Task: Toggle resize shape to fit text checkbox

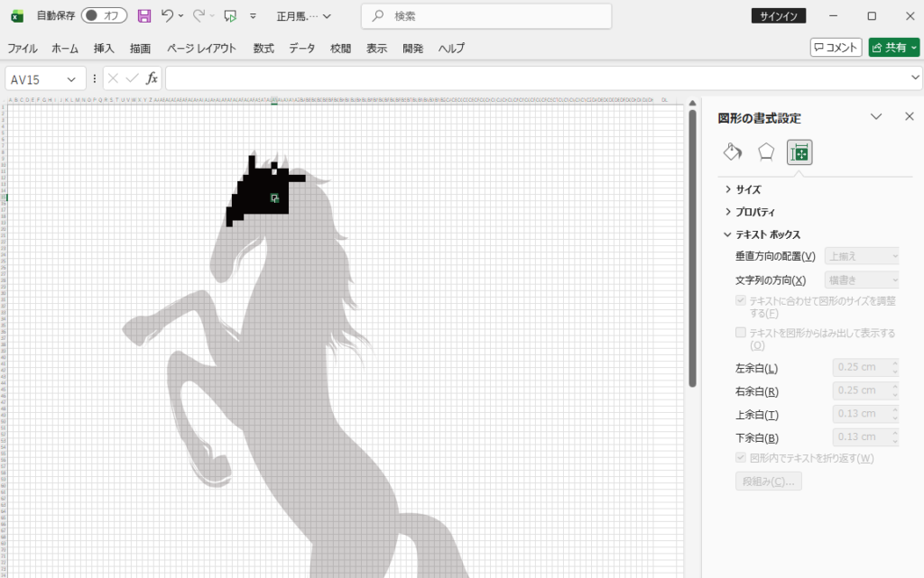Action: pyautogui.click(x=741, y=300)
